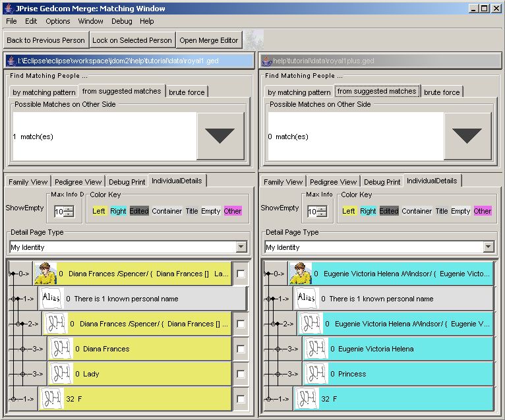Click signature icon beside Princess row
This screenshot has height=420, width=505.
[315, 374]
